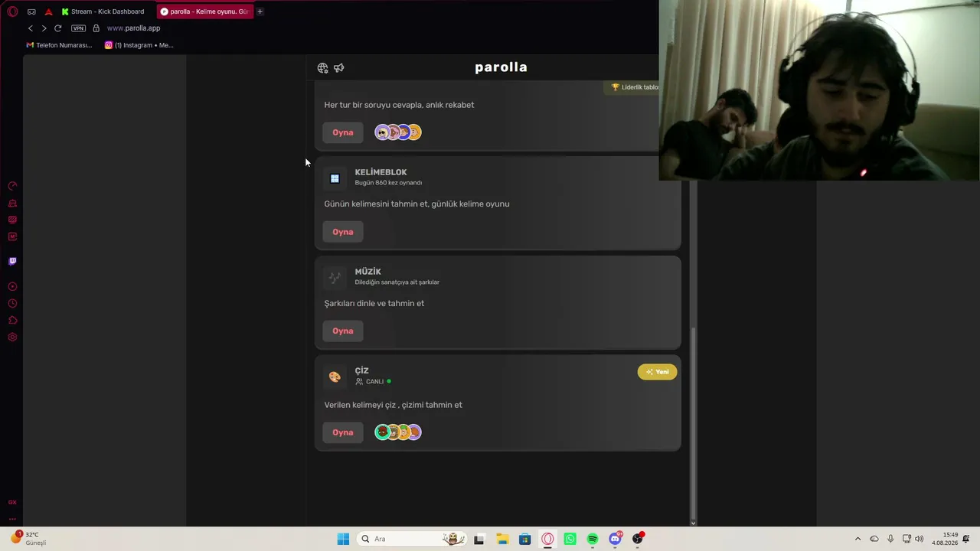Screen dimensions: 980x551
Task: Go back to the previous page
Action: 31,28
